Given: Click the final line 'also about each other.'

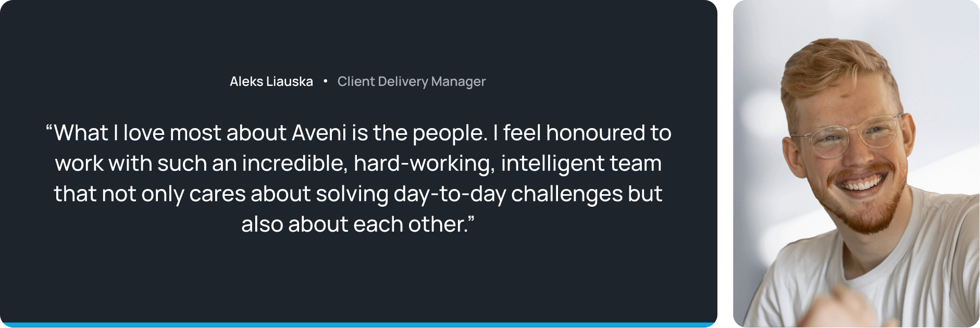Looking at the screenshot, I should coord(358,224).
